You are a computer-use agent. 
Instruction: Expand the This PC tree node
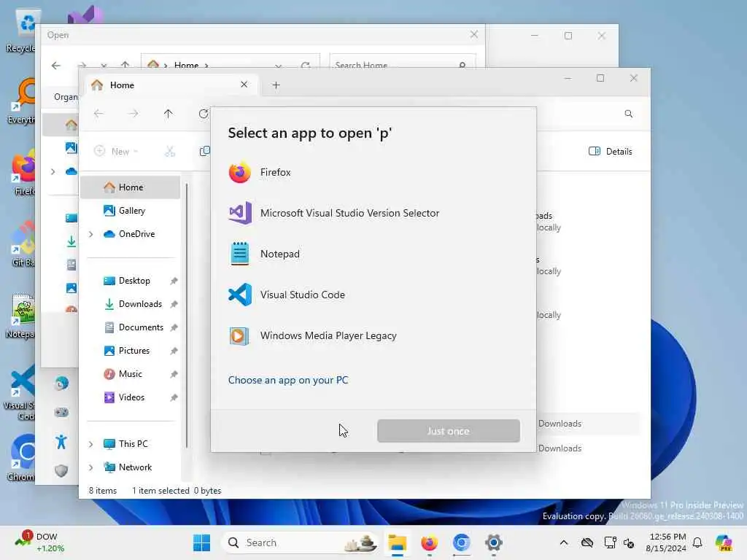91,444
